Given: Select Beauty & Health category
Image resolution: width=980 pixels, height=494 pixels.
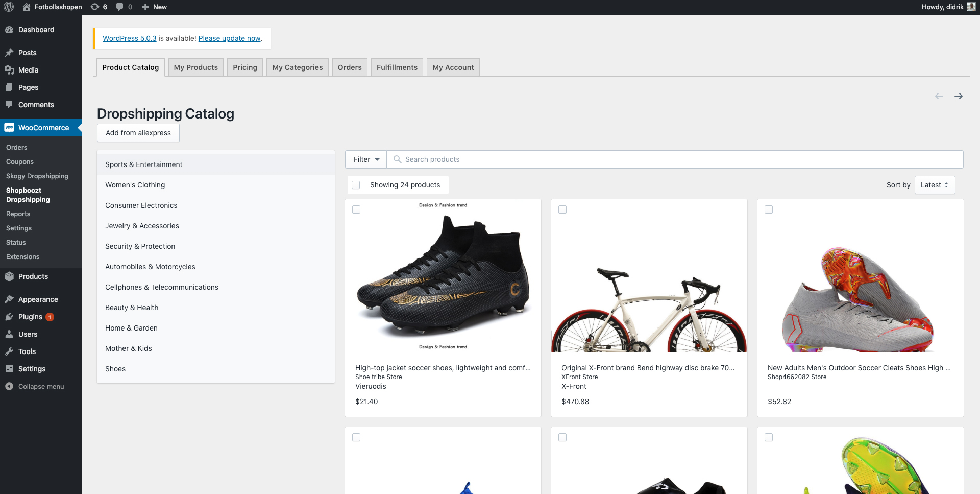Looking at the screenshot, I should click(x=216, y=308).
